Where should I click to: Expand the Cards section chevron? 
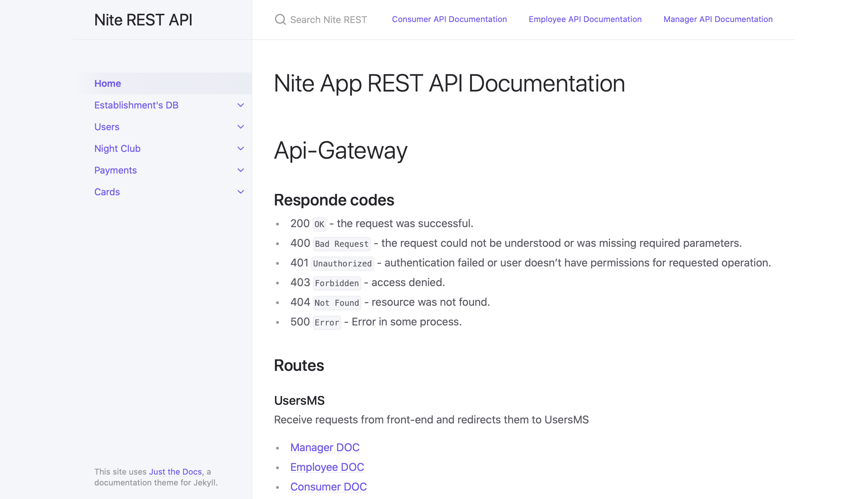pos(240,192)
